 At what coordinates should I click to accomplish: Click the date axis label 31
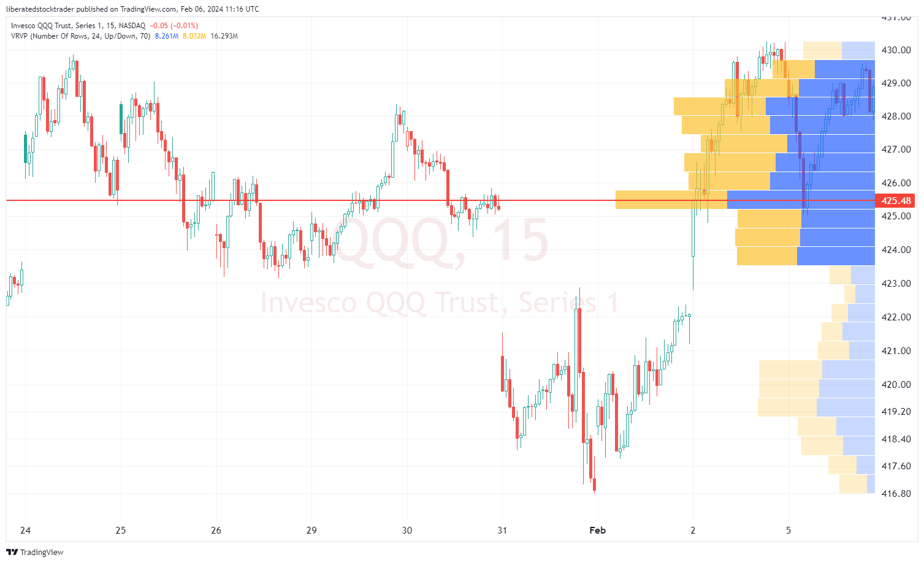(502, 530)
